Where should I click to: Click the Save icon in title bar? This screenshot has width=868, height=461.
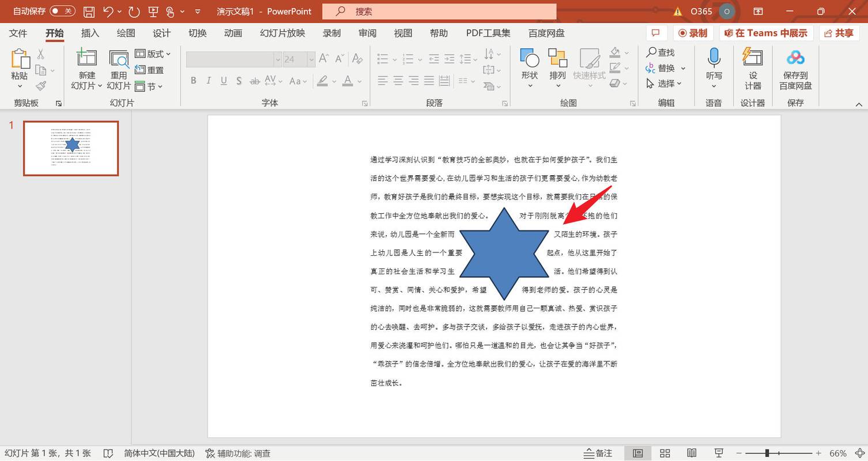(x=89, y=11)
